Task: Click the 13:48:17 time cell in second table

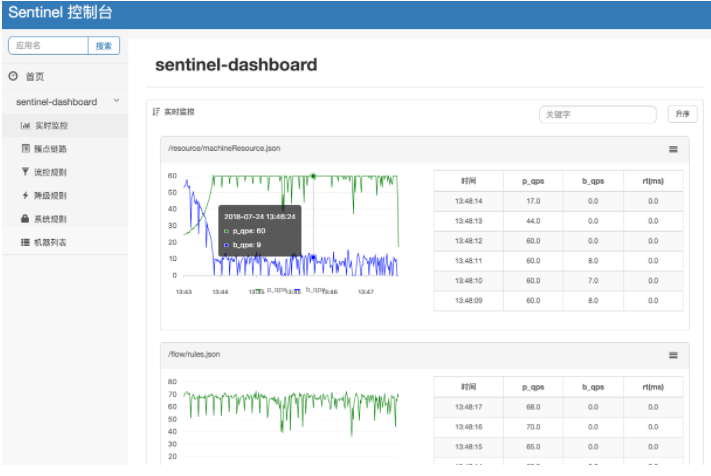Action: 468,407
